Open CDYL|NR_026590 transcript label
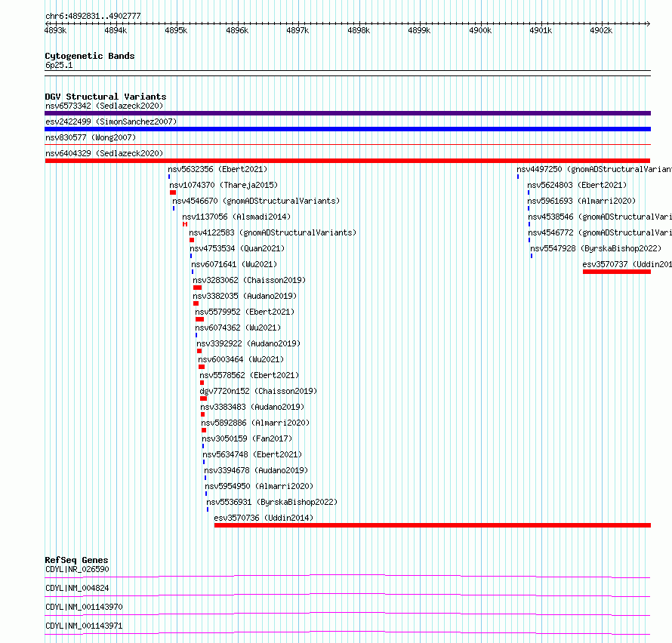 point(77,569)
